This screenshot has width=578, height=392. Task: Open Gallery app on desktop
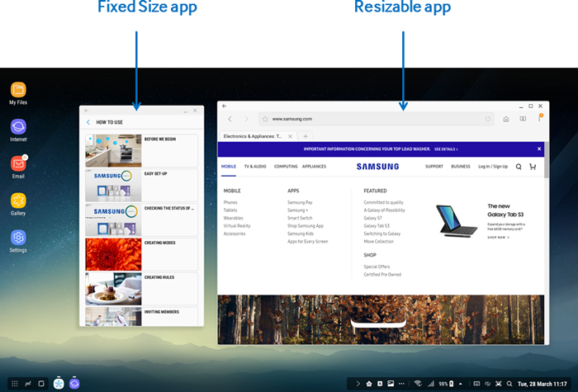[18, 204]
